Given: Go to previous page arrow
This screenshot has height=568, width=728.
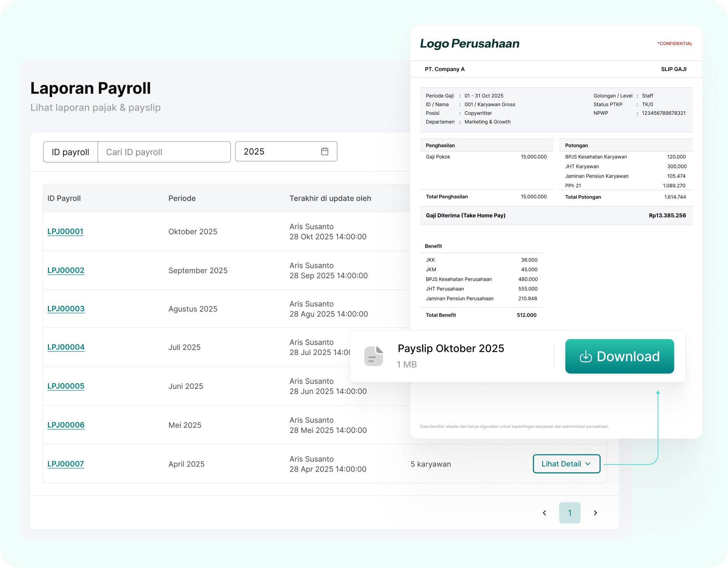Looking at the screenshot, I should pos(544,513).
